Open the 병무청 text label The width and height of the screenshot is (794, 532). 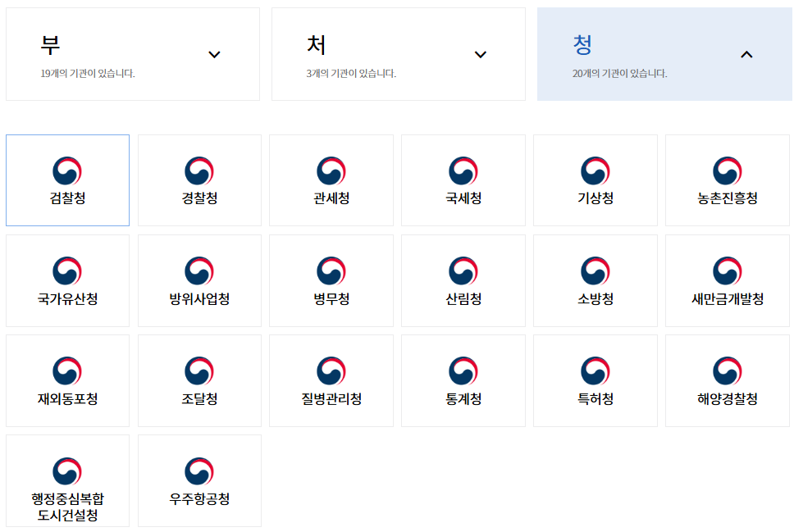[x=331, y=298]
